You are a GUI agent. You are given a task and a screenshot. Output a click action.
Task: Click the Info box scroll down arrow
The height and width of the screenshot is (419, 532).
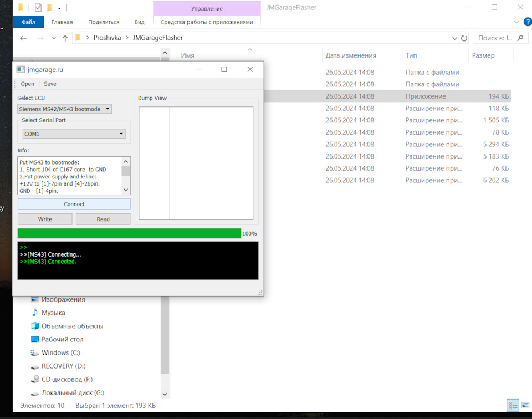coord(126,190)
